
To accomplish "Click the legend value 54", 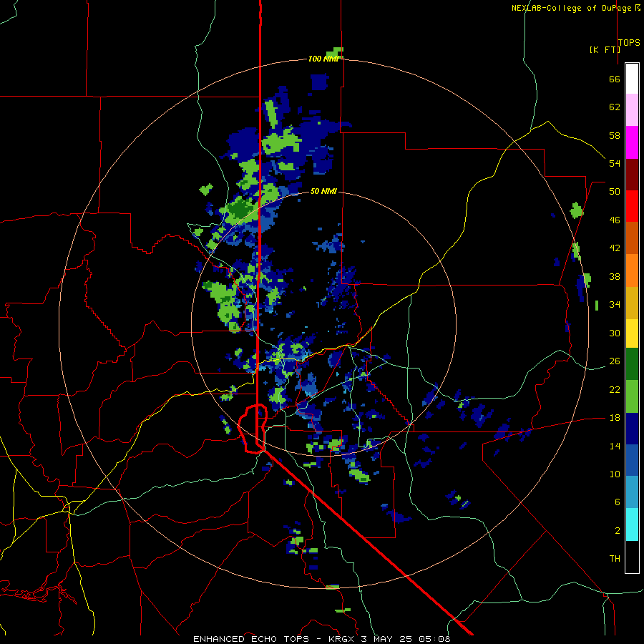I will tap(615, 163).
